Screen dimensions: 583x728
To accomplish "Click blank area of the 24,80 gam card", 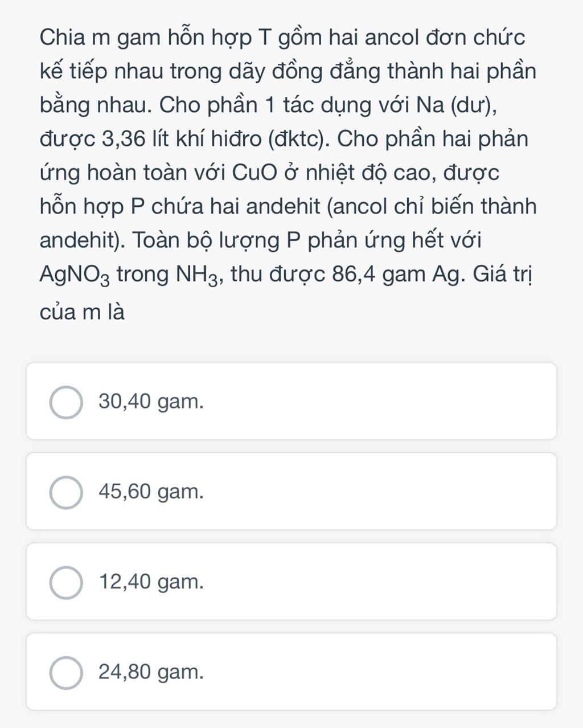I will [x=376, y=672].
